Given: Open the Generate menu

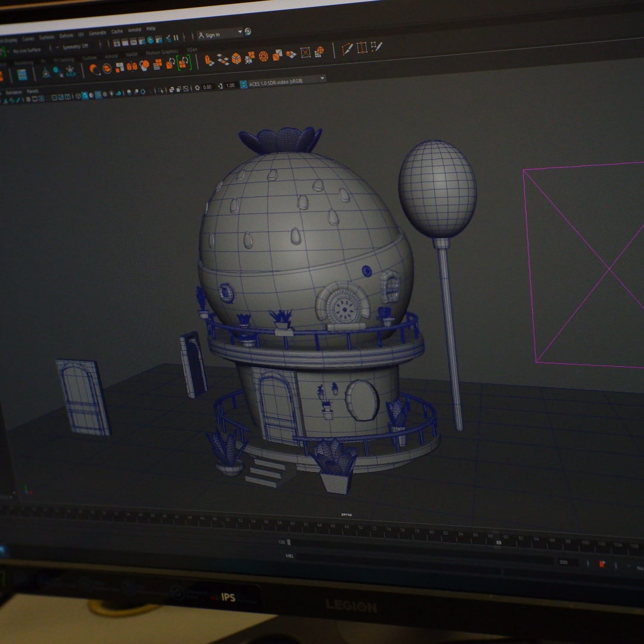Looking at the screenshot, I should pyautogui.click(x=98, y=33).
